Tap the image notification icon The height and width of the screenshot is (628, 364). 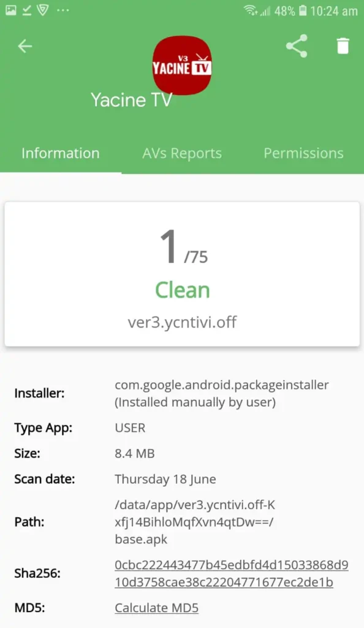[x=11, y=10]
